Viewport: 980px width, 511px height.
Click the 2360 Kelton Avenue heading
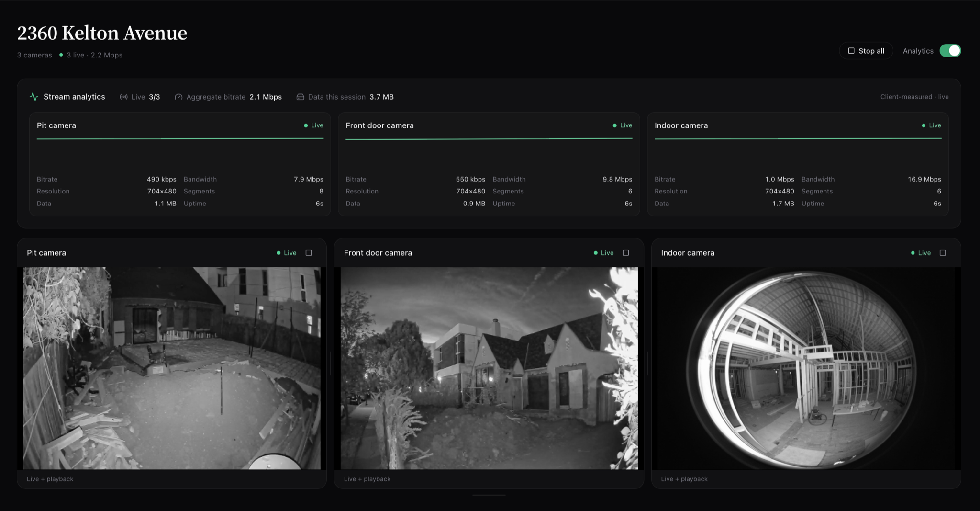click(102, 33)
